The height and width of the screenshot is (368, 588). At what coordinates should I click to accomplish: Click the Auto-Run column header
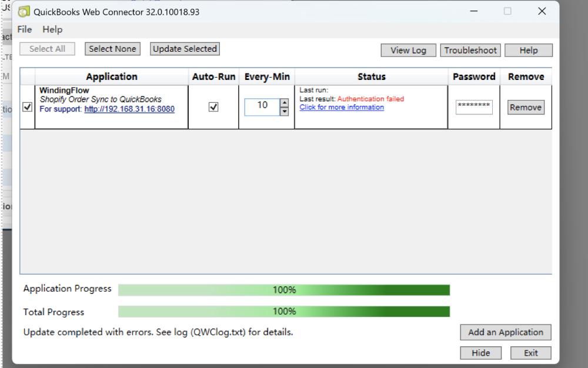click(x=214, y=77)
